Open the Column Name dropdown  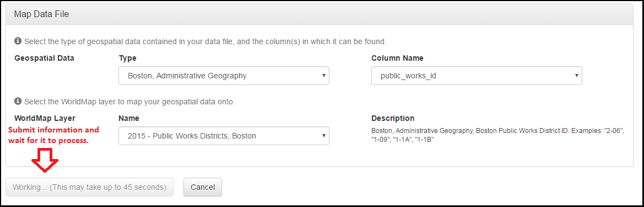[477, 76]
